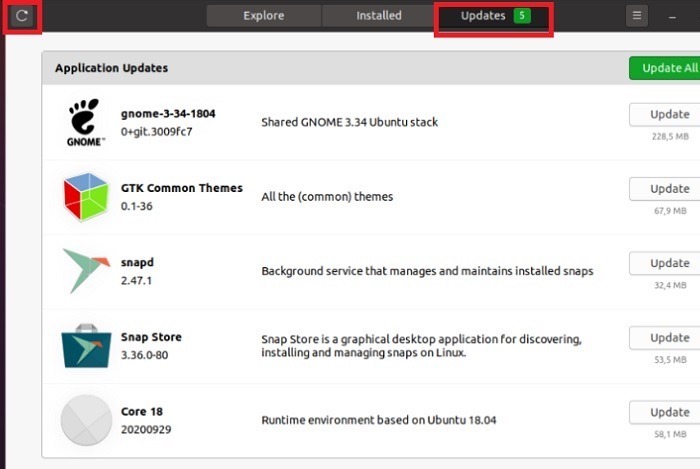Click version 0+git.3009fc7 text
700x469 pixels.
click(156, 132)
